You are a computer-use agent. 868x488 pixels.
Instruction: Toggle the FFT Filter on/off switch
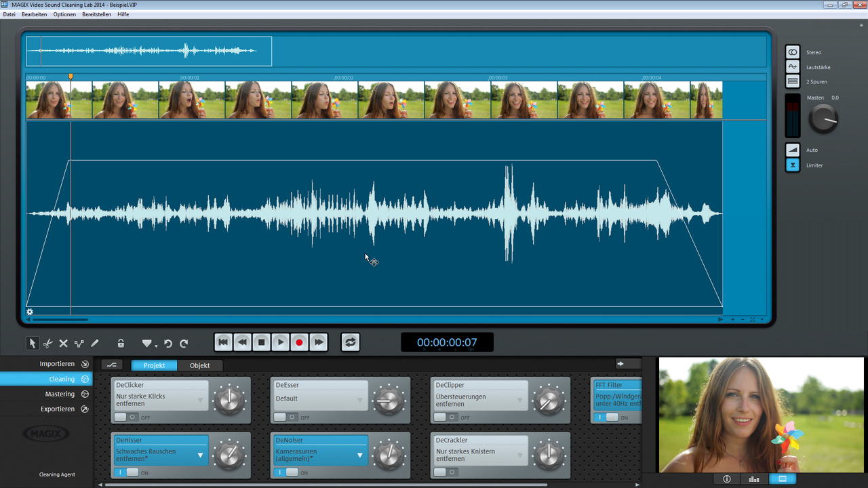click(x=606, y=418)
